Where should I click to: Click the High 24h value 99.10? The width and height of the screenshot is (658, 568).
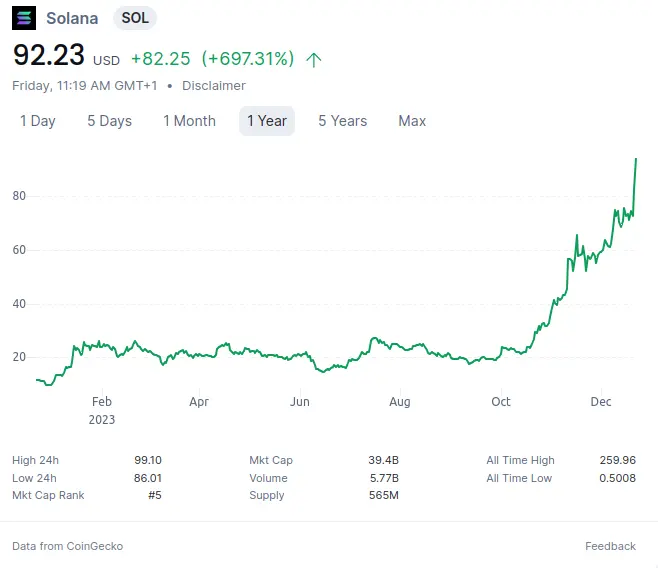tap(148, 460)
